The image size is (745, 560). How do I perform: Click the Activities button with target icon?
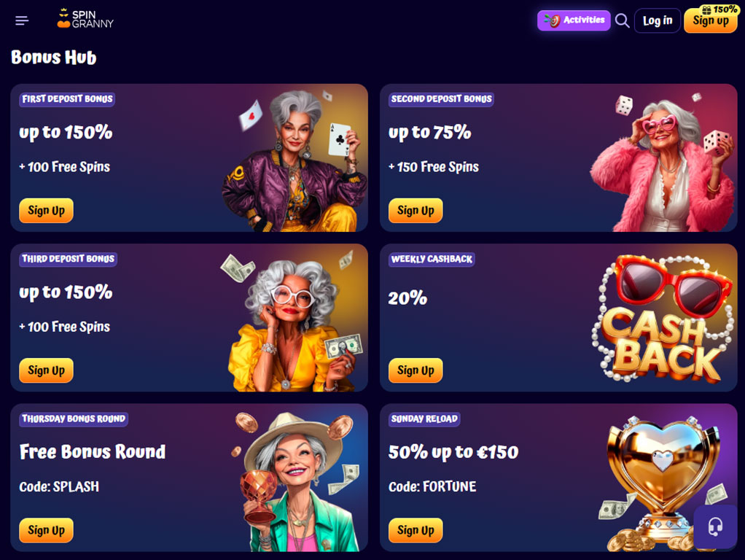click(574, 20)
